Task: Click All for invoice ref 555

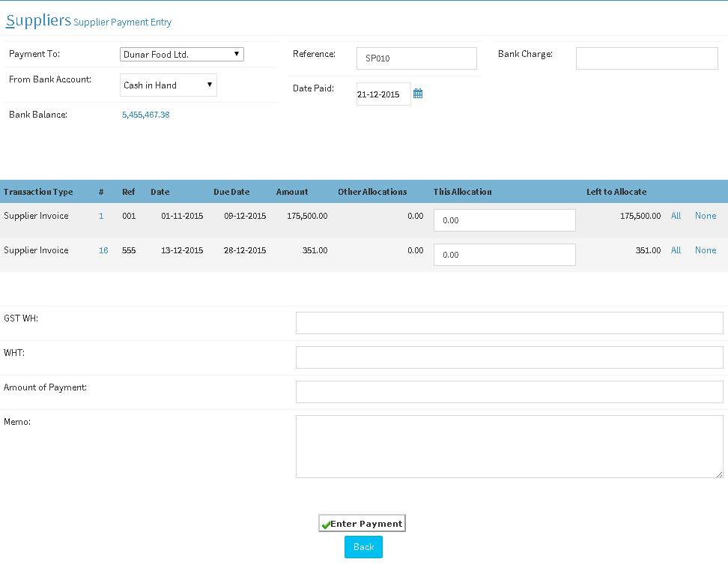Action: 676,250
